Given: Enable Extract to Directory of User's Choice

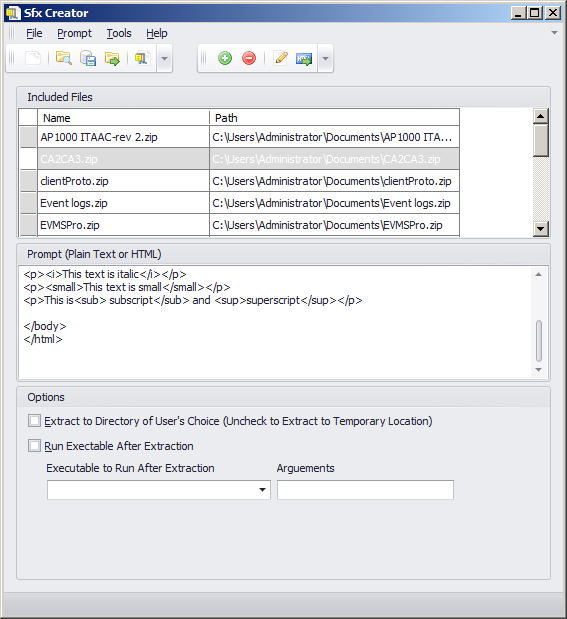Looking at the screenshot, I should (x=34, y=421).
